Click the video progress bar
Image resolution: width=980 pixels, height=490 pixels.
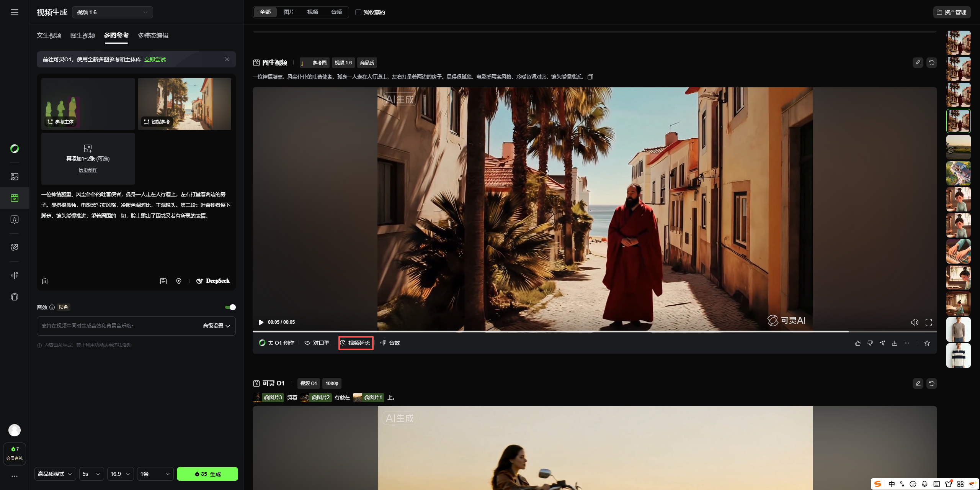click(574, 331)
